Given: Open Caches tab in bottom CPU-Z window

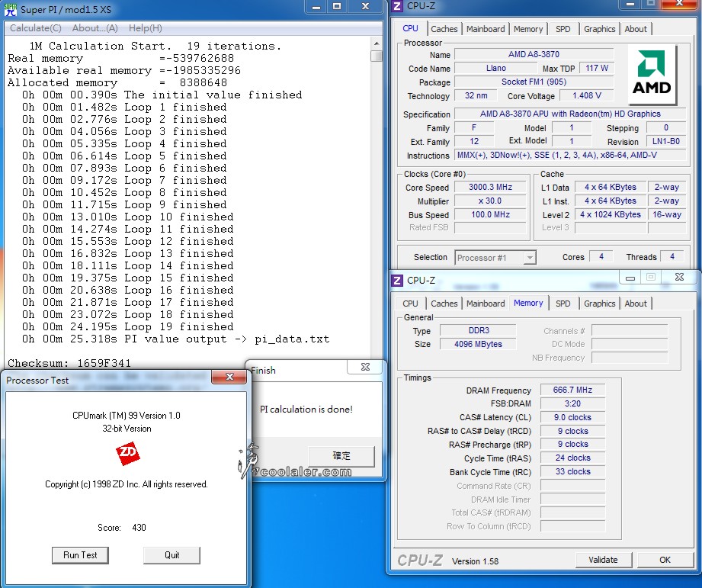Looking at the screenshot, I should click(x=444, y=304).
